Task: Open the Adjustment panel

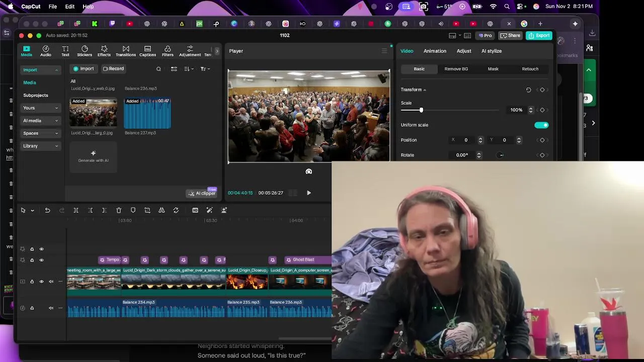Action: 190,51
